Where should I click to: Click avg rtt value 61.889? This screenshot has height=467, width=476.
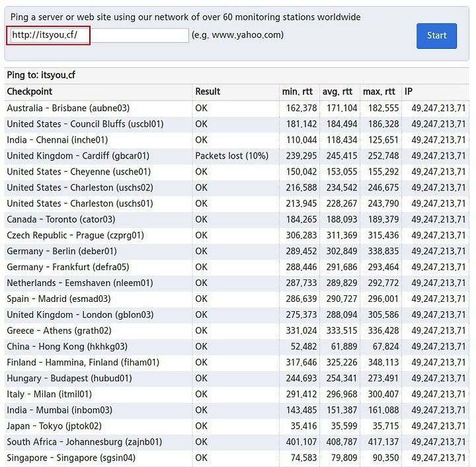344,347
